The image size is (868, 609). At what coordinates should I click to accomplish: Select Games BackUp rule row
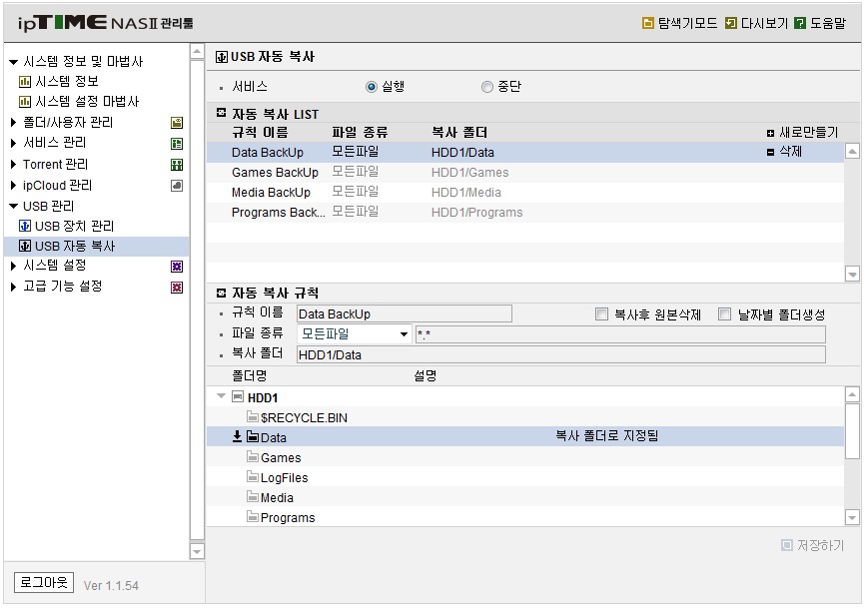[x=524, y=173]
